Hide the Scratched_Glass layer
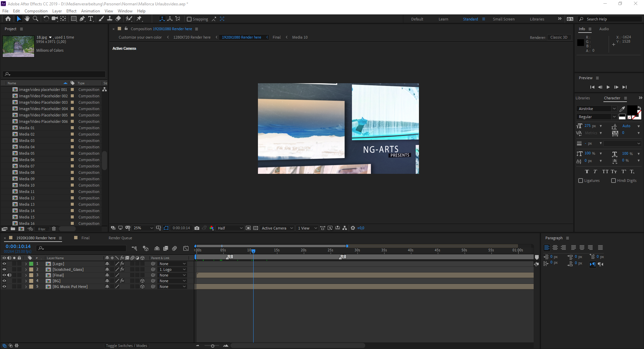The height and width of the screenshot is (349, 644). pos(4,269)
